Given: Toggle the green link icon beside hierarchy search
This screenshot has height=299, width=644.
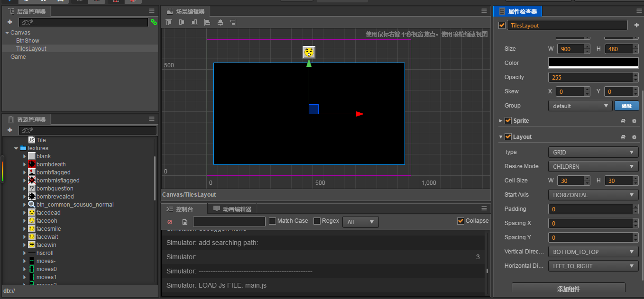Looking at the screenshot, I should tap(154, 22).
